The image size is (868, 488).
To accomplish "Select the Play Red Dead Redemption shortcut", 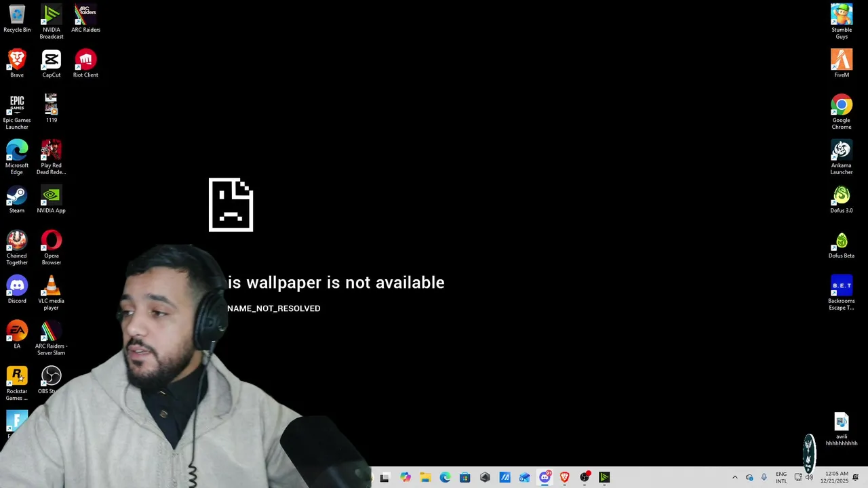I will [52, 157].
